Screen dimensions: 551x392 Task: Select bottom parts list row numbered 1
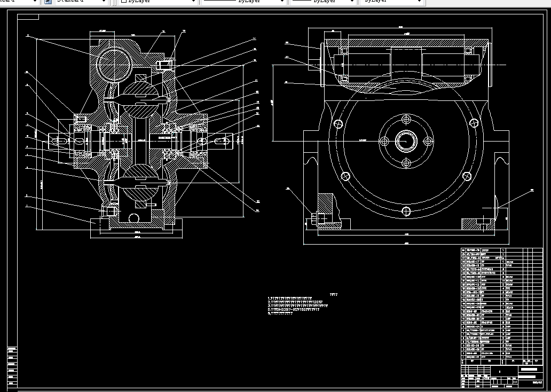(x=502, y=357)
